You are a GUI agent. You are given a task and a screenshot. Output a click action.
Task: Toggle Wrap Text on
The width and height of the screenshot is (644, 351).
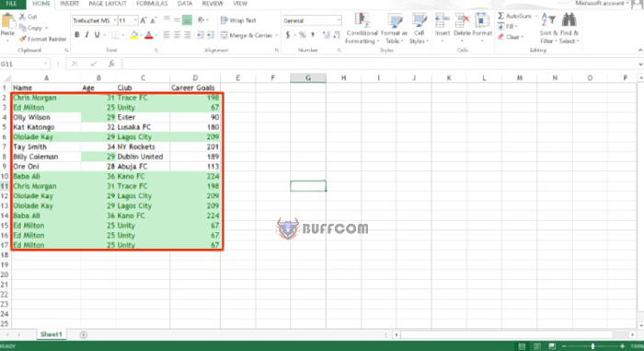238,20
